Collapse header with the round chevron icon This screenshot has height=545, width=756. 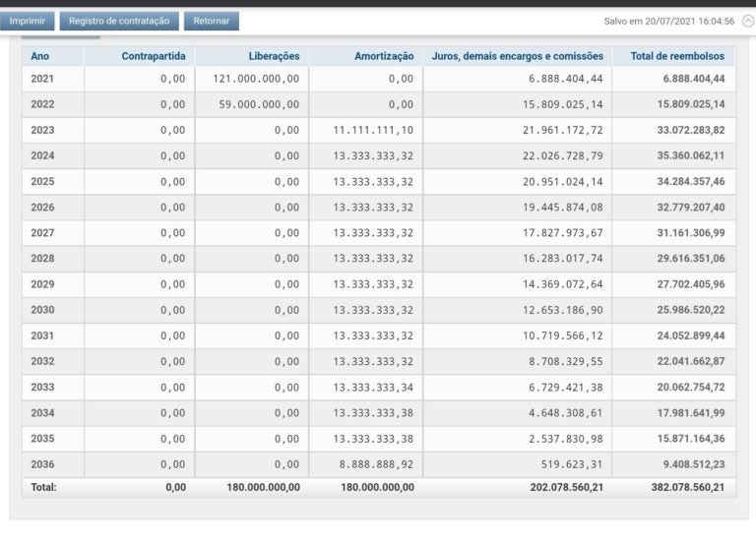[x=748, y=22]
